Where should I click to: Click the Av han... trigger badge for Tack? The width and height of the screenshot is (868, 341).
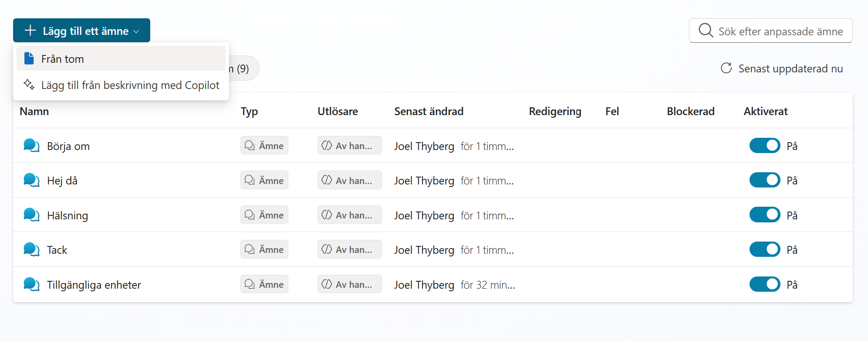tap(350, 249)
